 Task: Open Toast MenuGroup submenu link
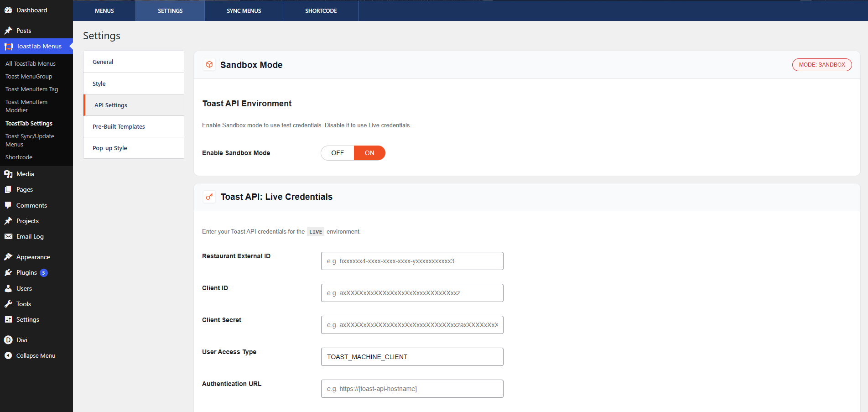pyautogui.click(x=29, y=76)
